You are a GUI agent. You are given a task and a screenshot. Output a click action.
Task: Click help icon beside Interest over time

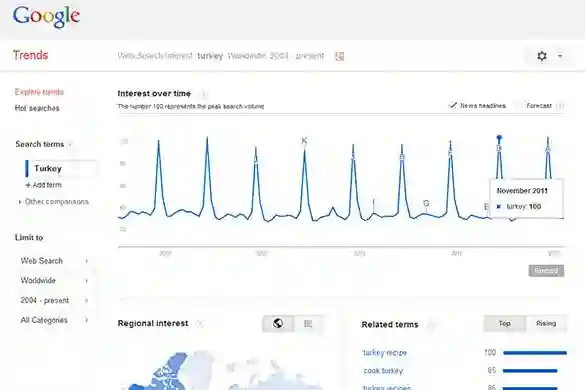(x=204, y=94)
